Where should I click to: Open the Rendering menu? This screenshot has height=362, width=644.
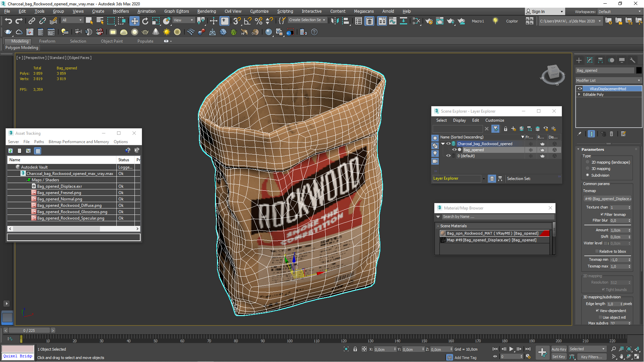pyautogui.click(x=207, y=11)
